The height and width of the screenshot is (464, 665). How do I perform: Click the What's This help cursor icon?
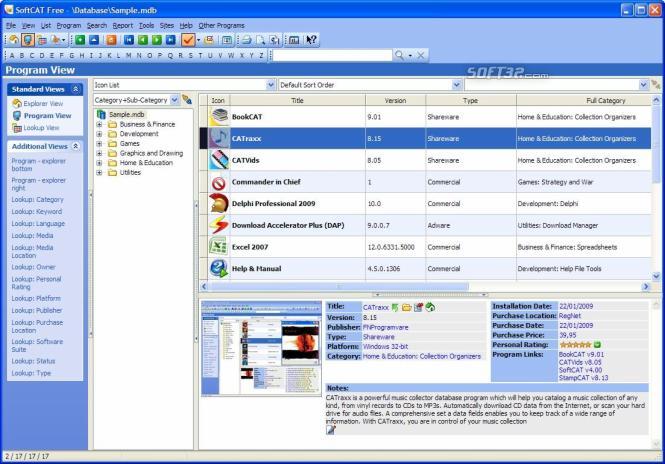click(311, 39)
